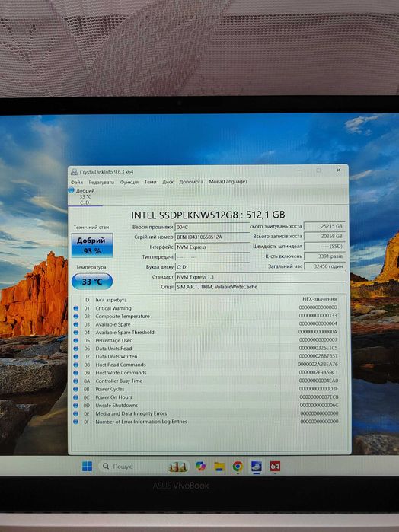This screenshot has width=399, height=532.
Task: Open the Функція menu
Action: click(129, 182)
